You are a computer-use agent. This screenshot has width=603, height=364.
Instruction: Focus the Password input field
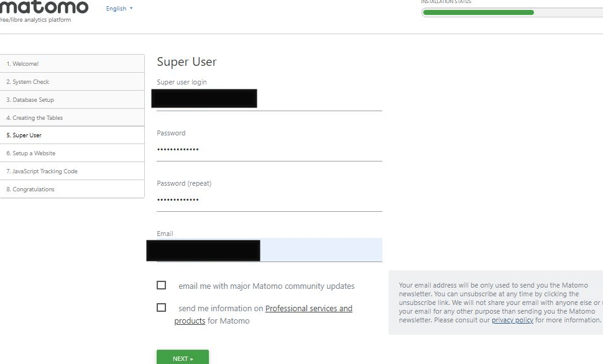click(269, 150)
